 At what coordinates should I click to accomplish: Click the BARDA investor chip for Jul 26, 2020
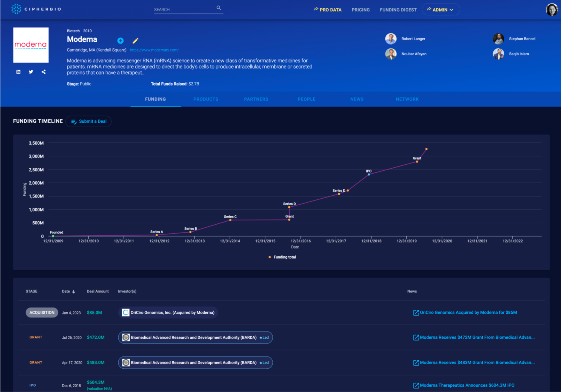[x=195, y=337]
